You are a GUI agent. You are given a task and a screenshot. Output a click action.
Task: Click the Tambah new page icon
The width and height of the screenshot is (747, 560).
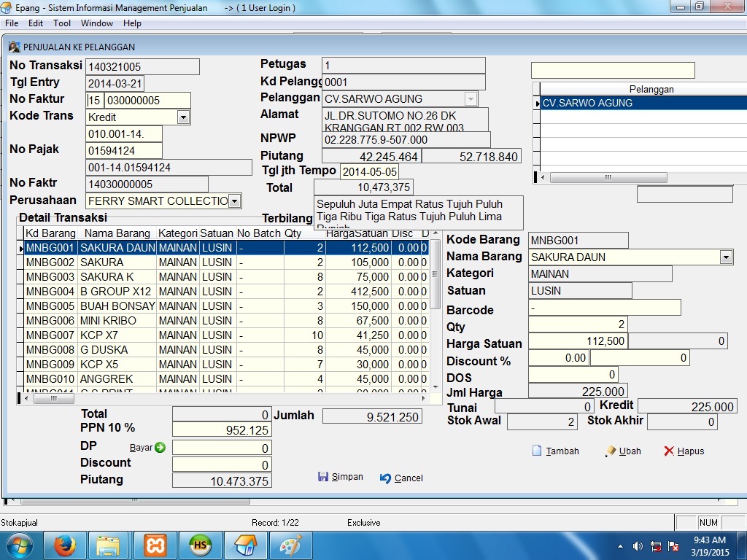tap(537, 451)
